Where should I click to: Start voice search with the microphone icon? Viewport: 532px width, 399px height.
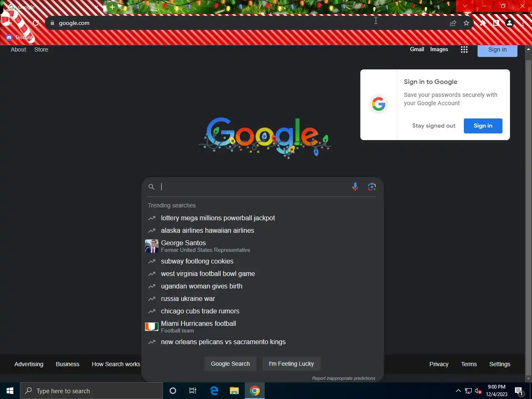(355, 187)
